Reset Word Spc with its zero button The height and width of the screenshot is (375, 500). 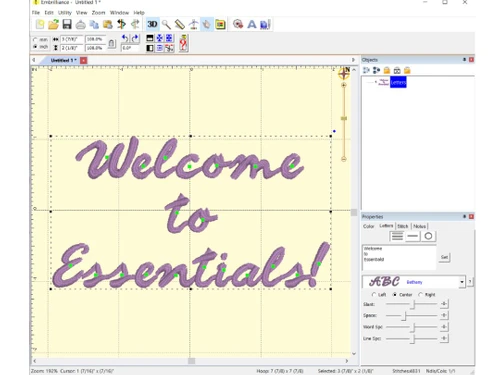444,327
